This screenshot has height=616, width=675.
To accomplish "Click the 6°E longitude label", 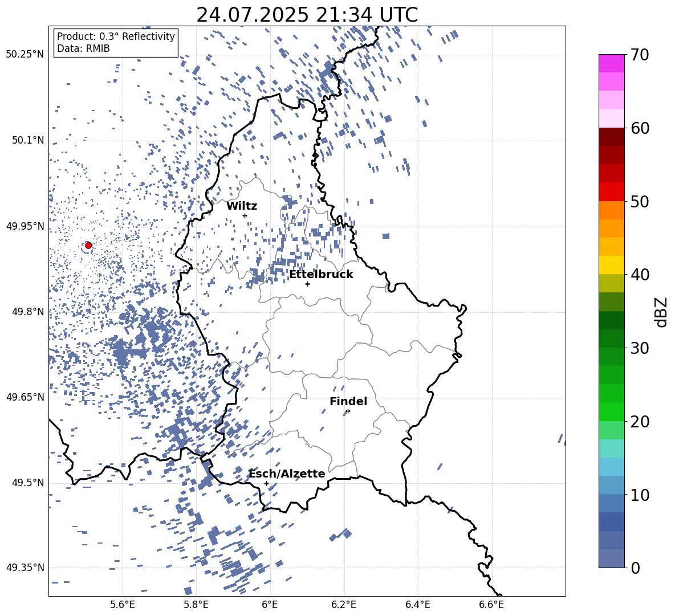I will coord(270,605).
